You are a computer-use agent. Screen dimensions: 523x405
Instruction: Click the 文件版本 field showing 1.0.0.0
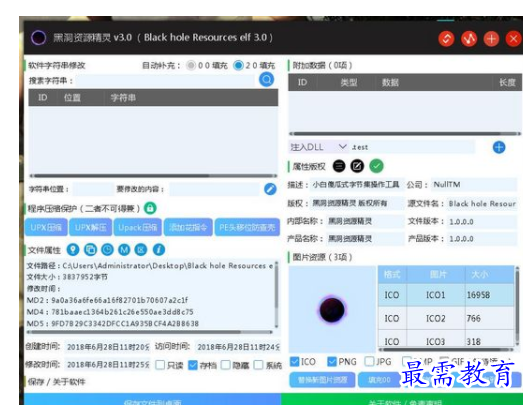point(482,222)
